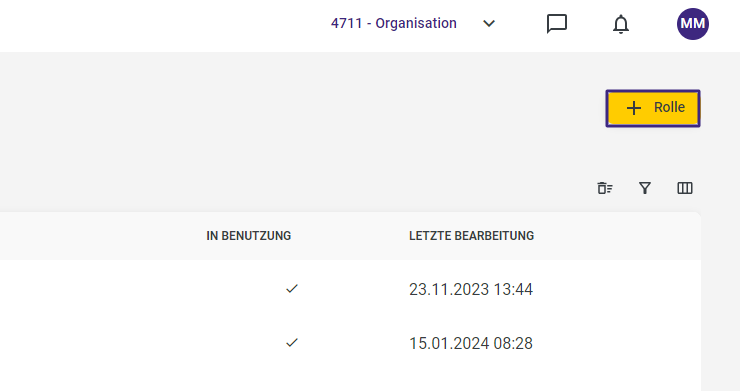Viewport: 740px width, 391px height.
Task: Click the chevron next to Organisation
Action: pyautogui.click(x=489, y=23)
